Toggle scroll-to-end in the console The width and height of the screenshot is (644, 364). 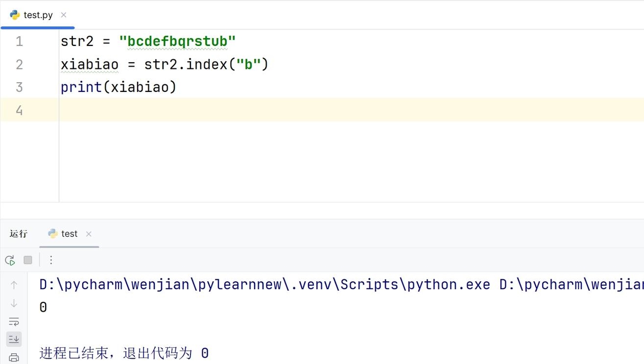coord(14,339)
